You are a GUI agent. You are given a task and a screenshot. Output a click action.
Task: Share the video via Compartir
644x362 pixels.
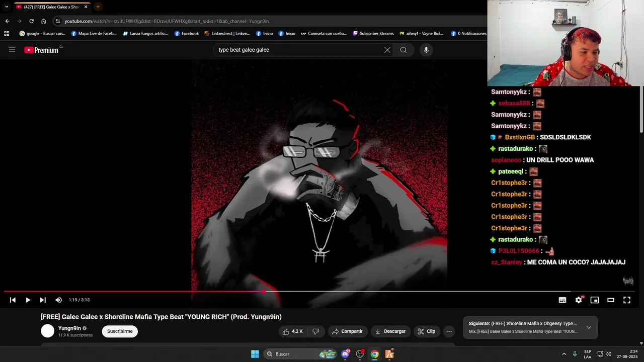[347, 331]
